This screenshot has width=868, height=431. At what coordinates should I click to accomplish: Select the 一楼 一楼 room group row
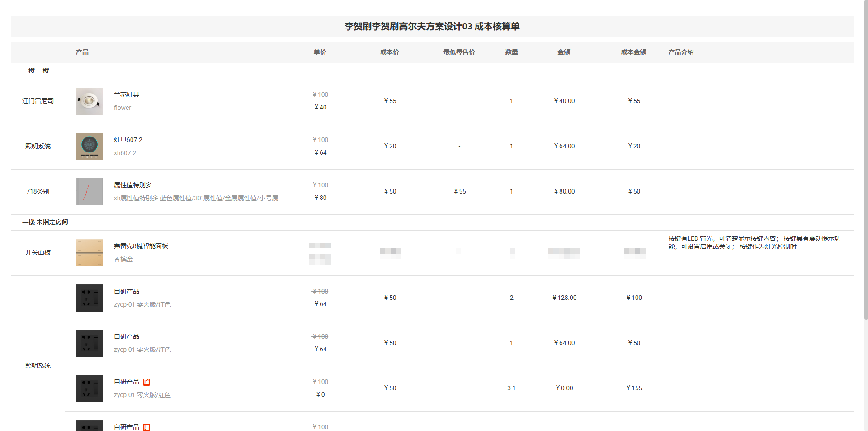pos(432,71)
